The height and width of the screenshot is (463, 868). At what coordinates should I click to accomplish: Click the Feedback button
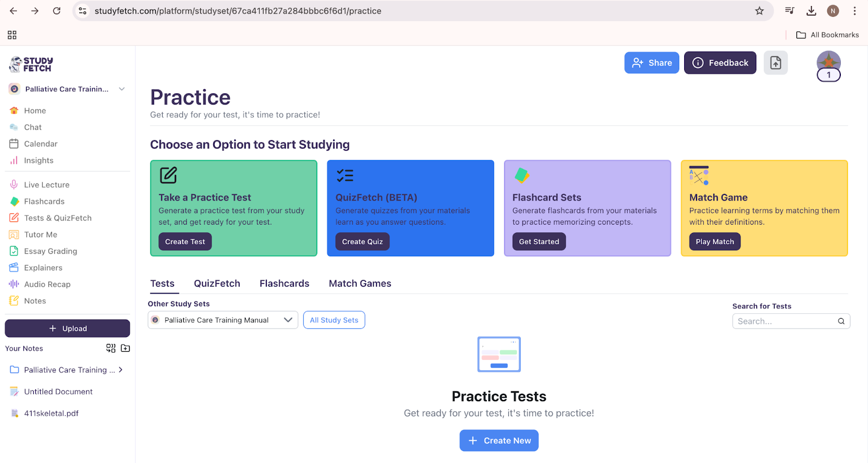coord(720,63)
